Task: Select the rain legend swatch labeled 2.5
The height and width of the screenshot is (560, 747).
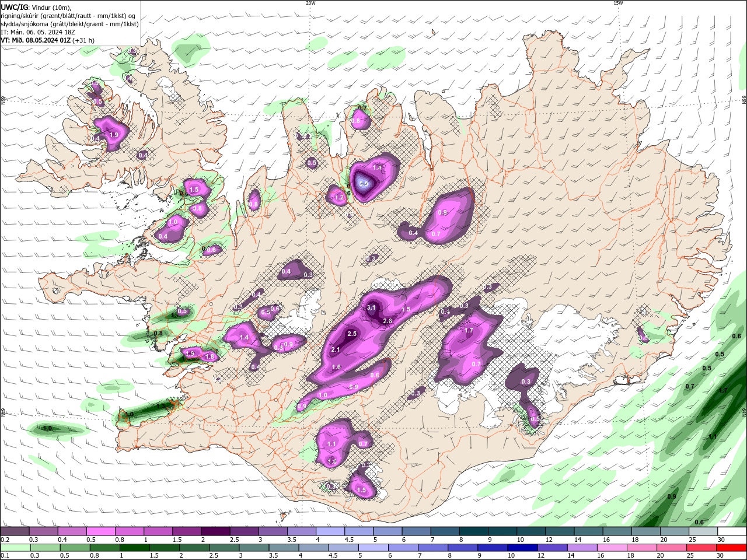Action: point(224,548)
